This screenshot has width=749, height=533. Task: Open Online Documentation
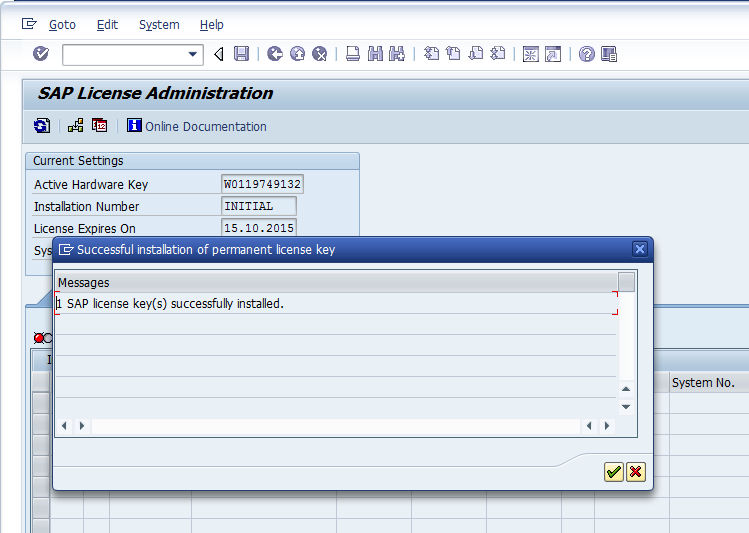[197, 126]
